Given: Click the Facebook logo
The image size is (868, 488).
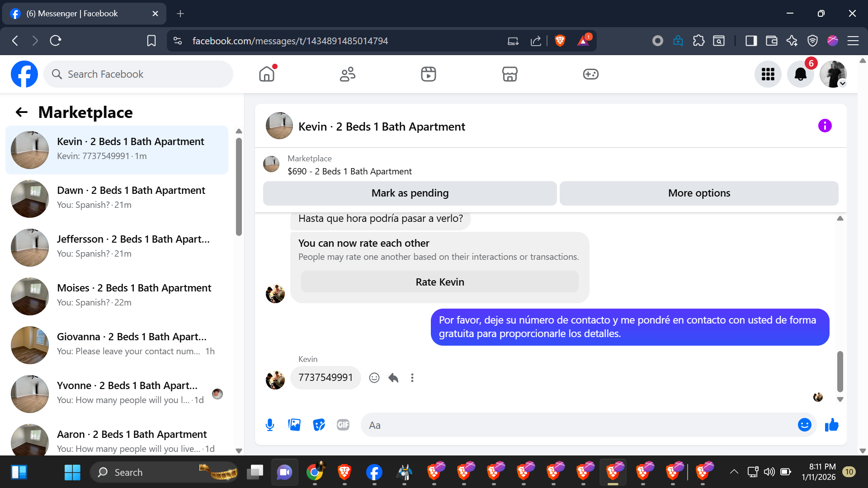Looking at the screenshot, I should [24, 74].
